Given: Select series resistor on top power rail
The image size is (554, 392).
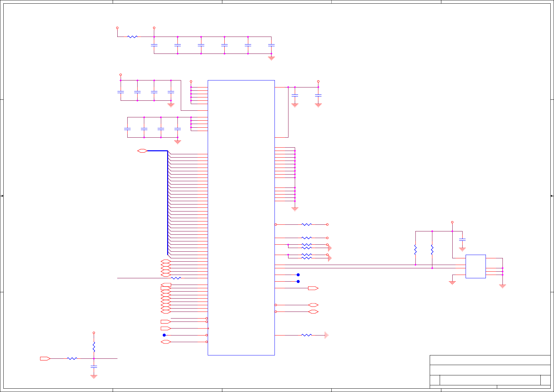Looking at the screenshot, I should 132,37.
